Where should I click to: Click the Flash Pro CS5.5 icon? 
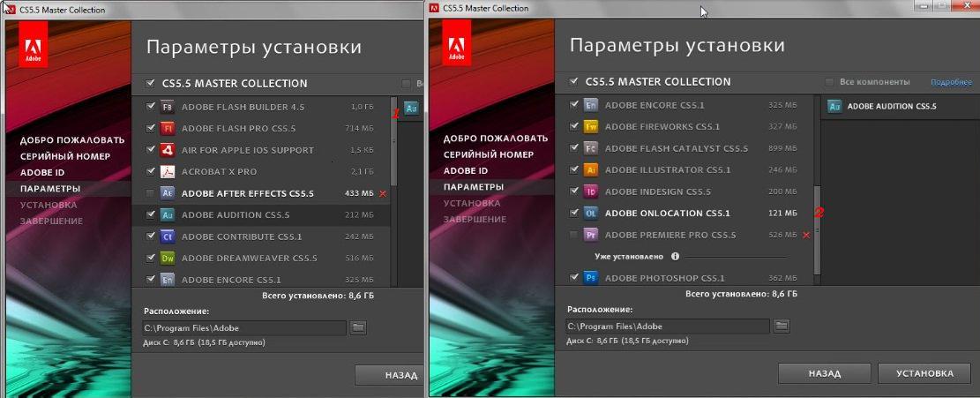point(167,129)
